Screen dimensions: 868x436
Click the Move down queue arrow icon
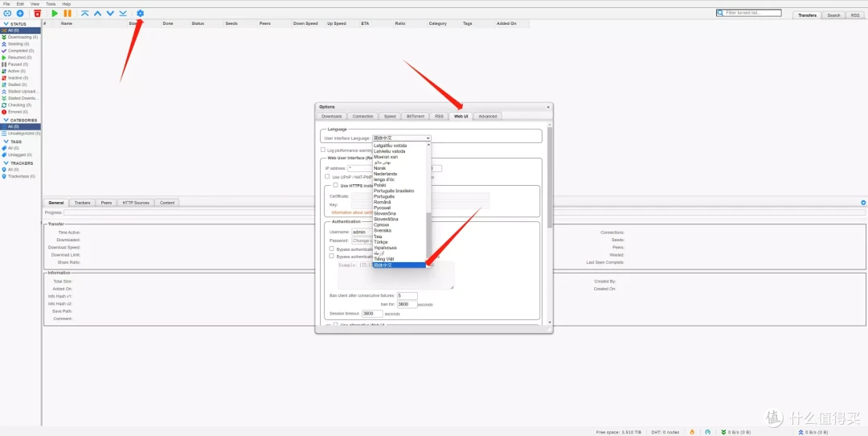(x=110, y=13)
